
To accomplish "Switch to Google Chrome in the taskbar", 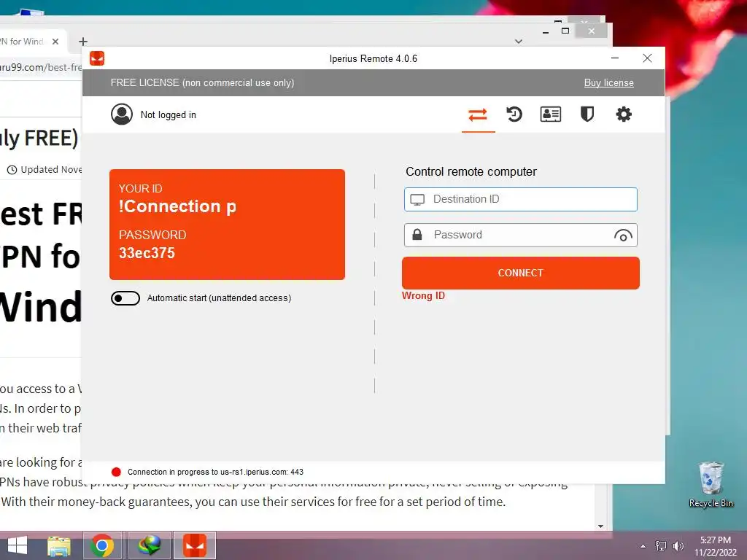I will pos(102,545).
